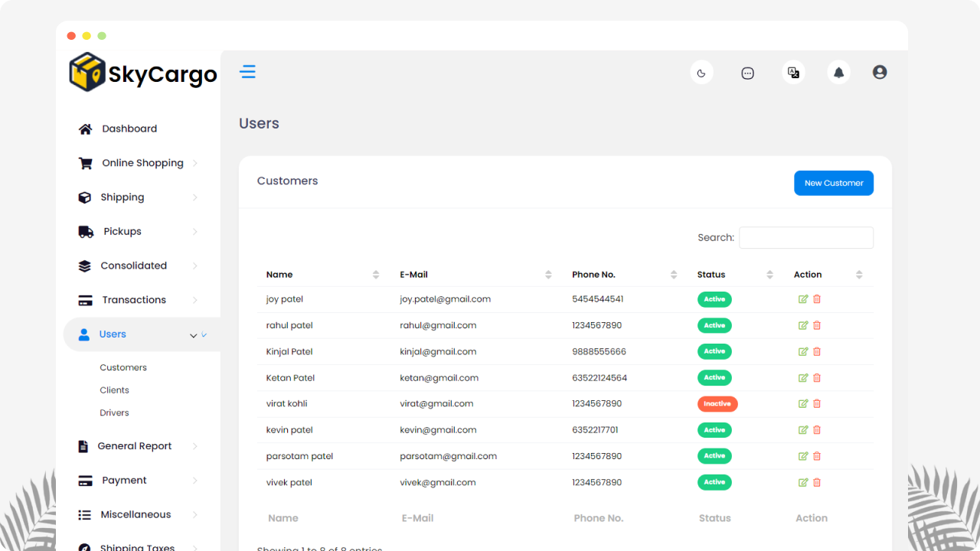Click the customer Search input field
The image size is (980, 551).
[x=805, y=238]
